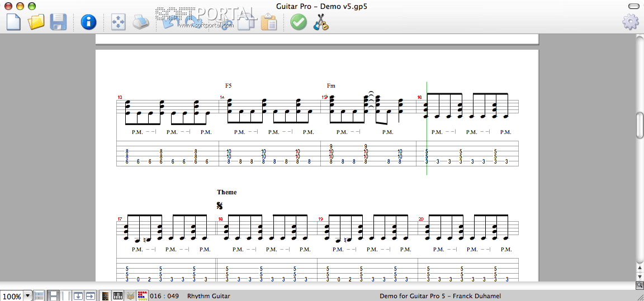The height and width of the screenshot is (301, 644).
Task: Select the Fm chord name above measure 15
Action: tap(331, 85)
